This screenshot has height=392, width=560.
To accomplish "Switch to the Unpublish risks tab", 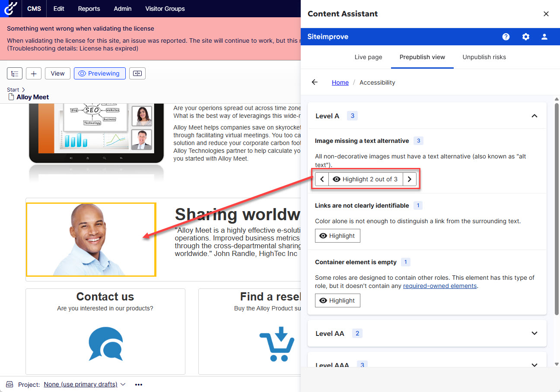I will click(x=484, y=57).
